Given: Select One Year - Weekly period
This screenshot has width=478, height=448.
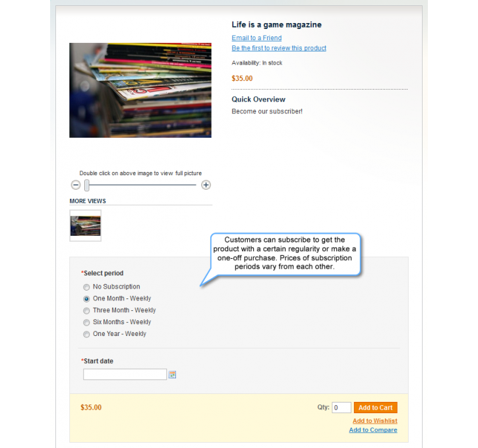Looking at the screenshot, I should [x=86, y=334].
